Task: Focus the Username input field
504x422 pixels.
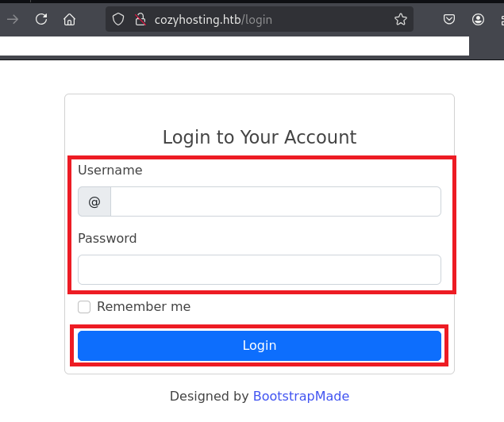Action: [275, 201]
